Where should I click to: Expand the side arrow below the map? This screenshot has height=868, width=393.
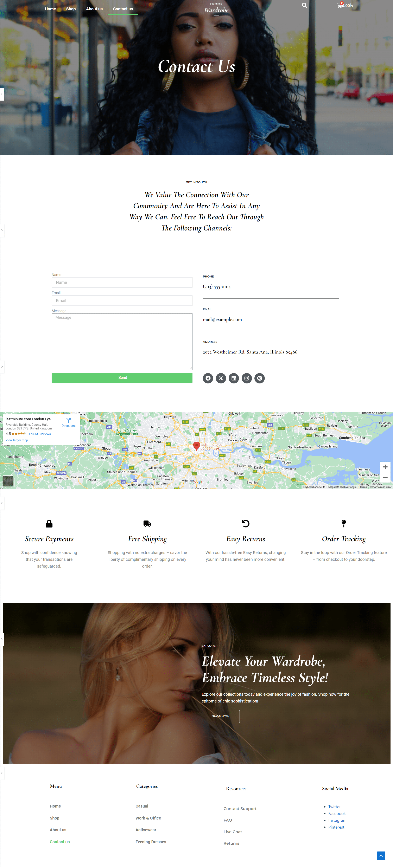pyautogui.click(x=2, y=503)
